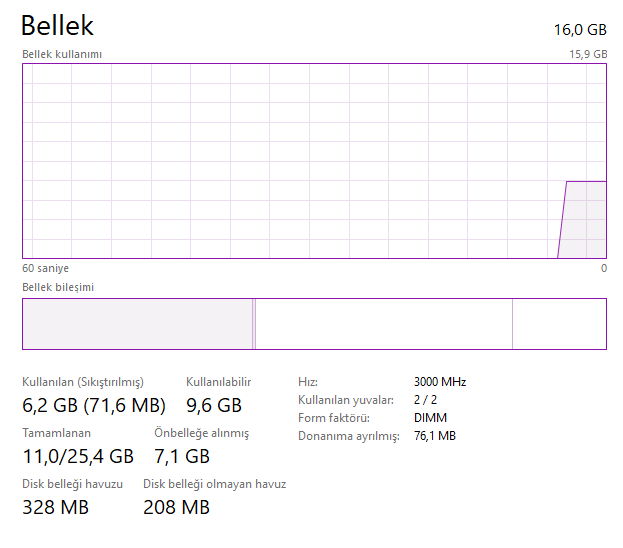Click the 15,9 GB graph maximum label
This screenshot has height=548, width=623.
pyautogui.click(x=587, y=54)
